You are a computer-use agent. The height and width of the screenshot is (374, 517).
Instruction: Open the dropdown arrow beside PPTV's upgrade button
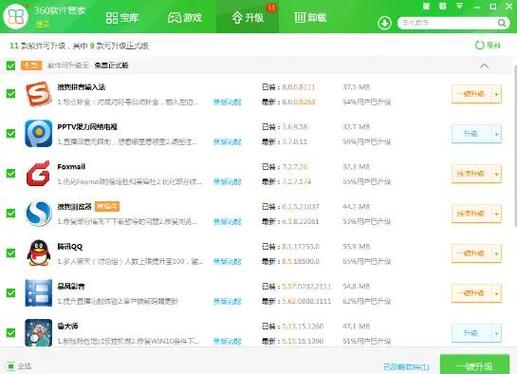496,134
